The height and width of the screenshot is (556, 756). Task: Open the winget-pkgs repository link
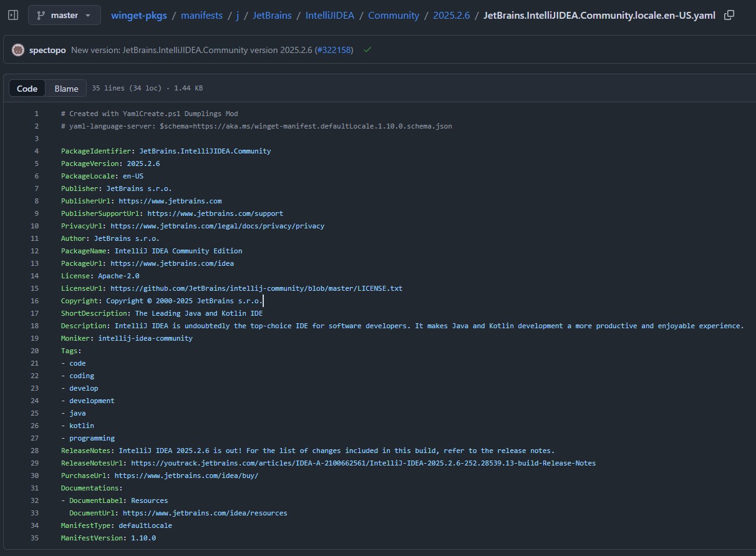138,15
